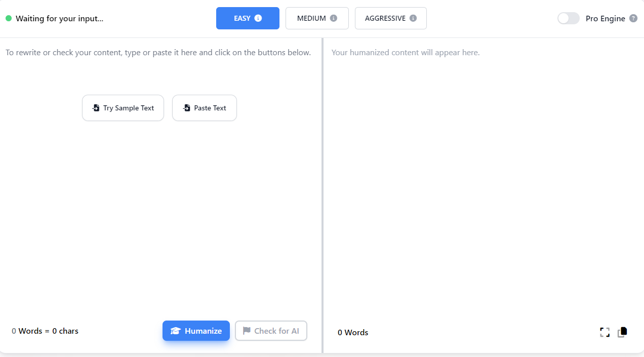
Task: Click inside the content input area
Action: (157, 203)
